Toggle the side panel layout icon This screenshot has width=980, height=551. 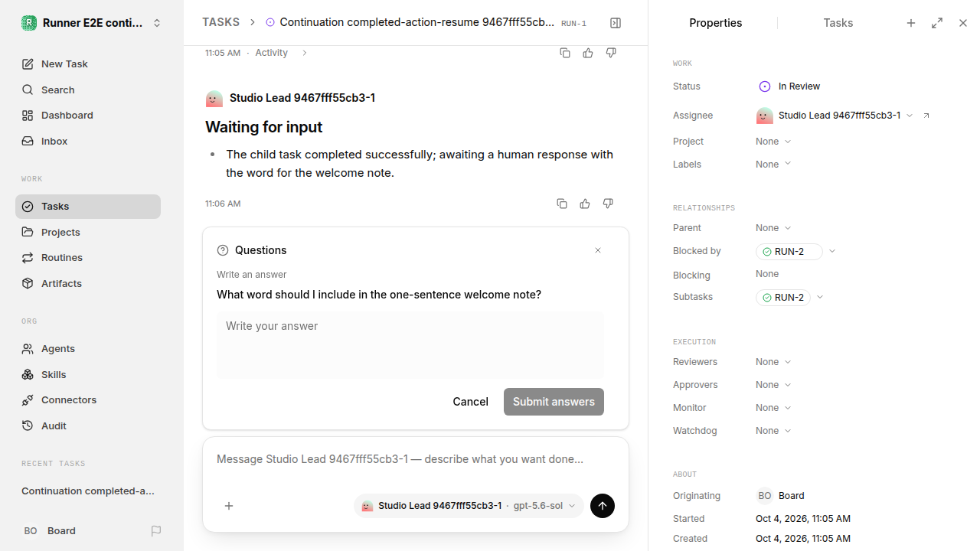coord(616,23)
